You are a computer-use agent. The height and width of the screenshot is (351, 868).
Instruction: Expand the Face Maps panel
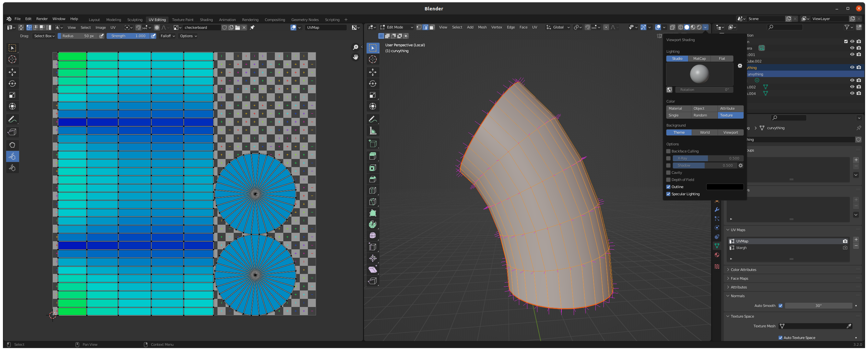739,279
